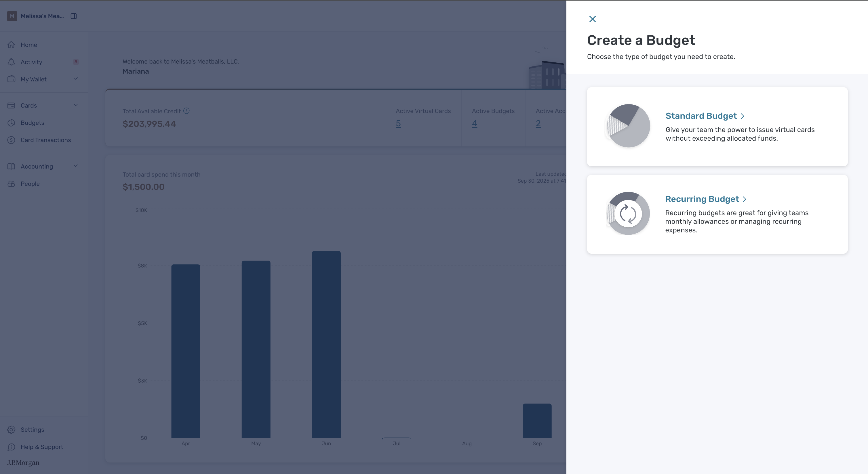Click the Home house icon
868x474 pixels.
pyautogui.click(x=12, y=45)
